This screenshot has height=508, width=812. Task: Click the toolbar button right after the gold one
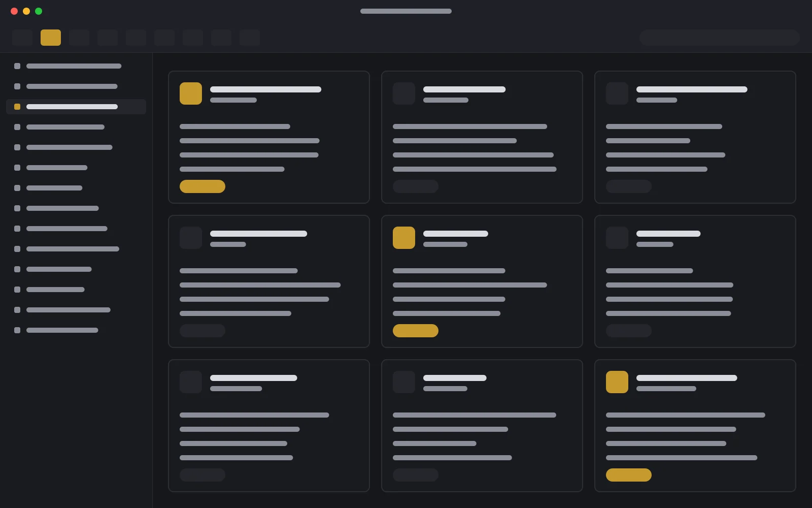(79, 38)
